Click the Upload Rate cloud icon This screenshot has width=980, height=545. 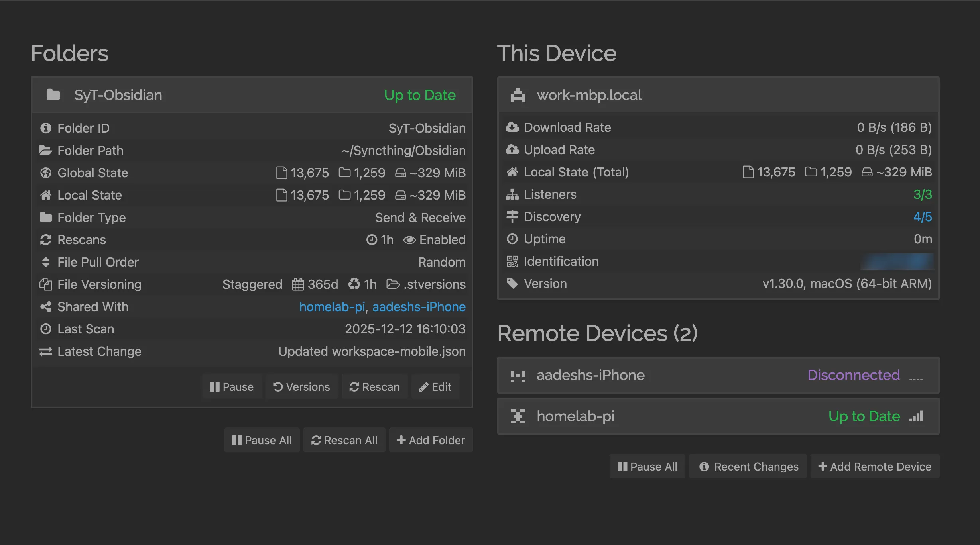tap(513, 149)
